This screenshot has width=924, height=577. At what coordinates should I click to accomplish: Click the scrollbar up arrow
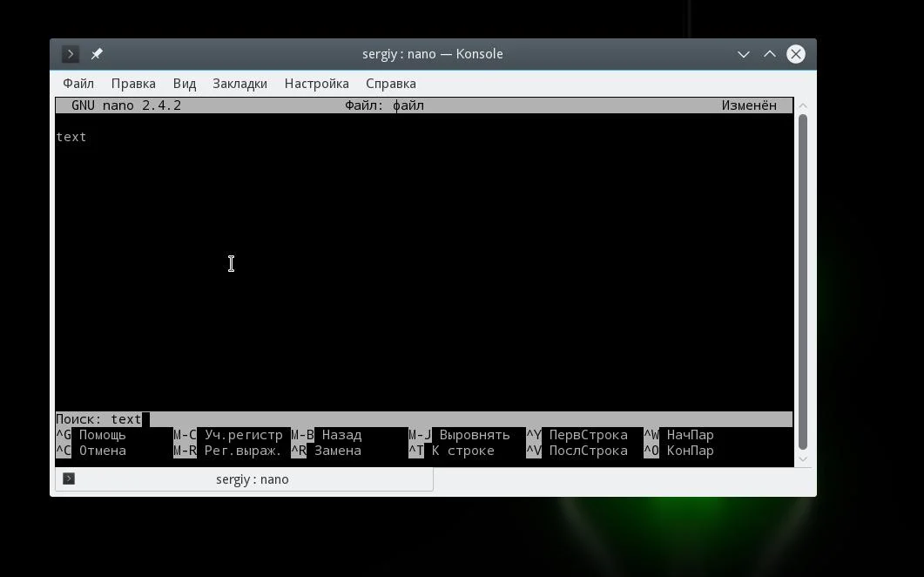pyautogui.click(x=803, y=105)
